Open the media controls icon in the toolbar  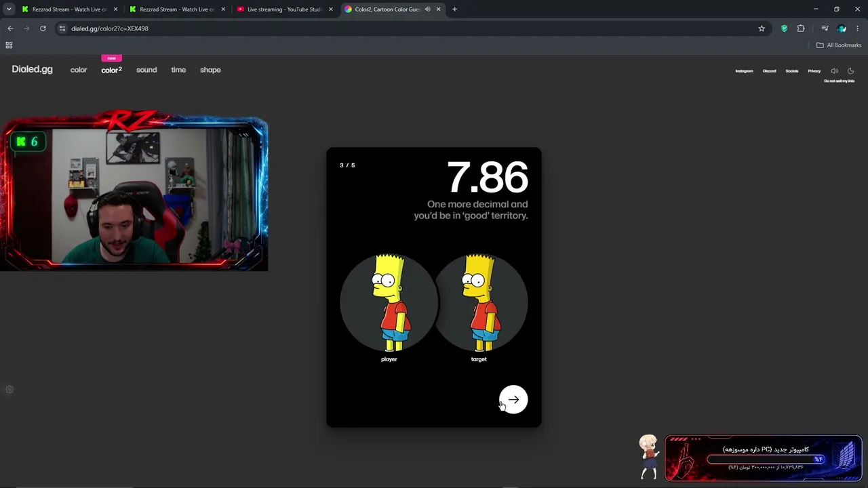(825, 28)
